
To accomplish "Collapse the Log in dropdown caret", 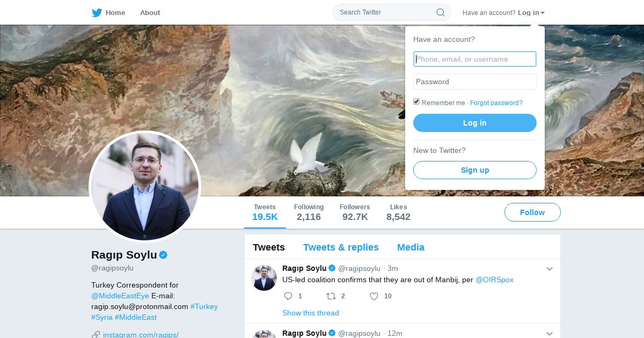I will pyautogui.click(x=543, y=13).
